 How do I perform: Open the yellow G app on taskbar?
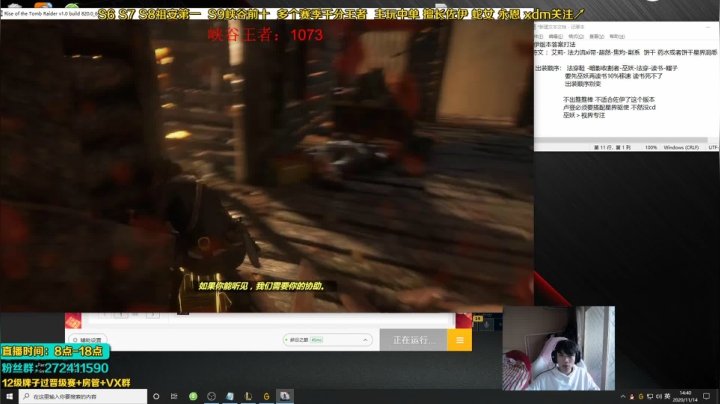(x=266, y=396)
